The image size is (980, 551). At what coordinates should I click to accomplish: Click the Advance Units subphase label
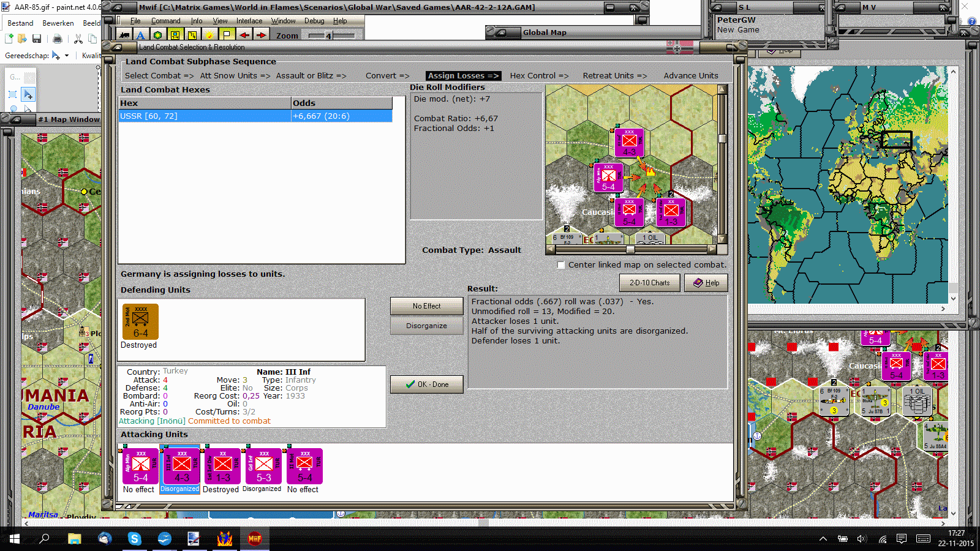(x=691, y=76)
